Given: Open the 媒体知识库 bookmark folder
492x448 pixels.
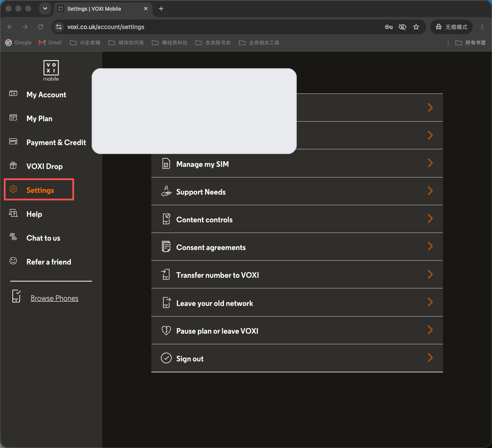Looking at the screenshot, I should pos(126,42).
